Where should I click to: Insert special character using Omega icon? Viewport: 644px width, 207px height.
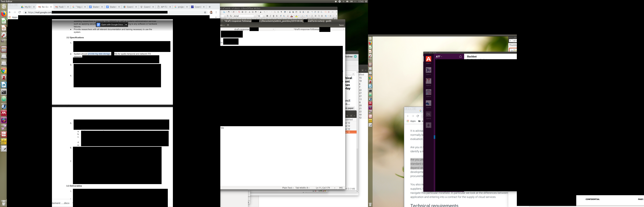point(308,12)
